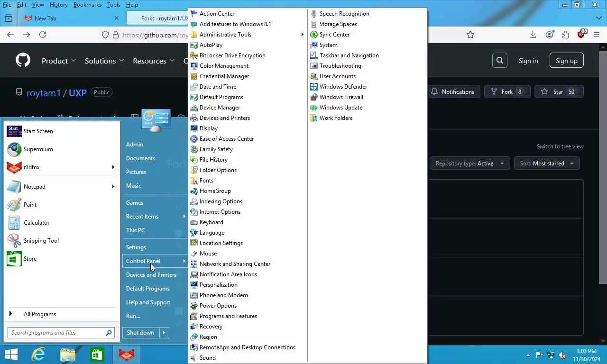Open Sort Most starred dropdown
This screenshot has width=607, height=364.
click(x=547, y=164)
